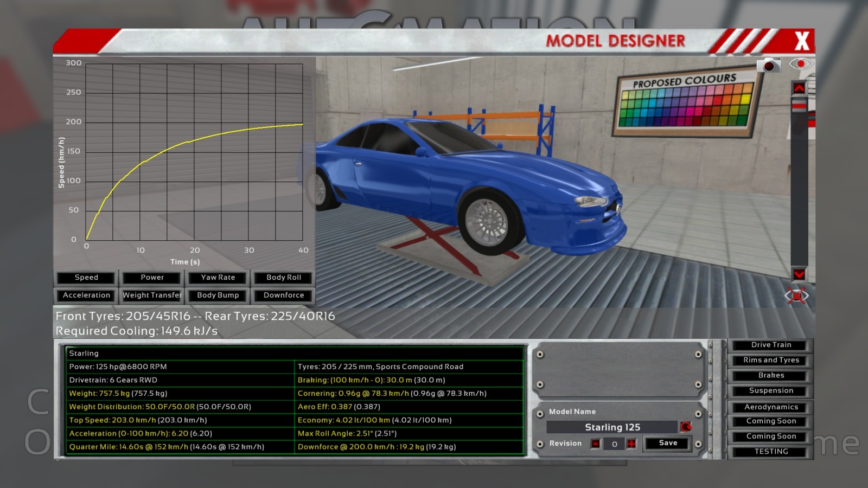Save the car model
This screenshot has height=488, width=868.
pos(668,443)
